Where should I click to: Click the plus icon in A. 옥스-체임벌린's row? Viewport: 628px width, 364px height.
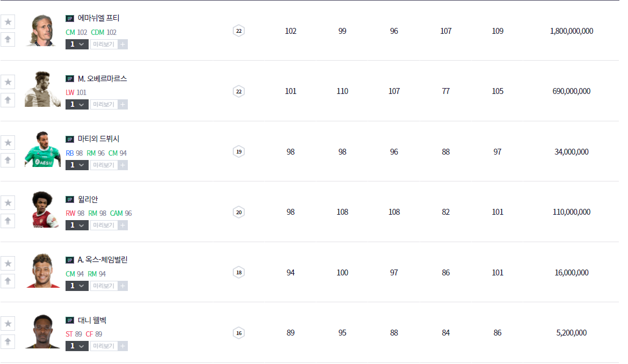point(122,286)
